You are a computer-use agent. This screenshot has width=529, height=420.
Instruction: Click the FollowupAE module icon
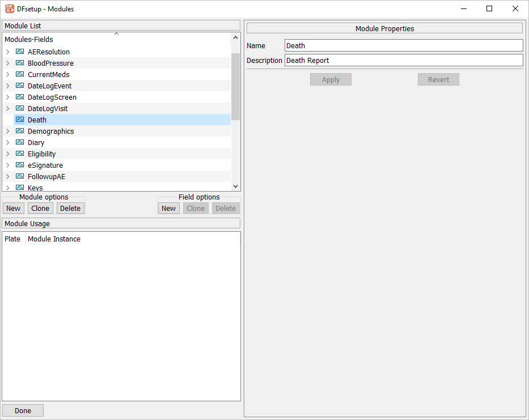pos(20,176)
